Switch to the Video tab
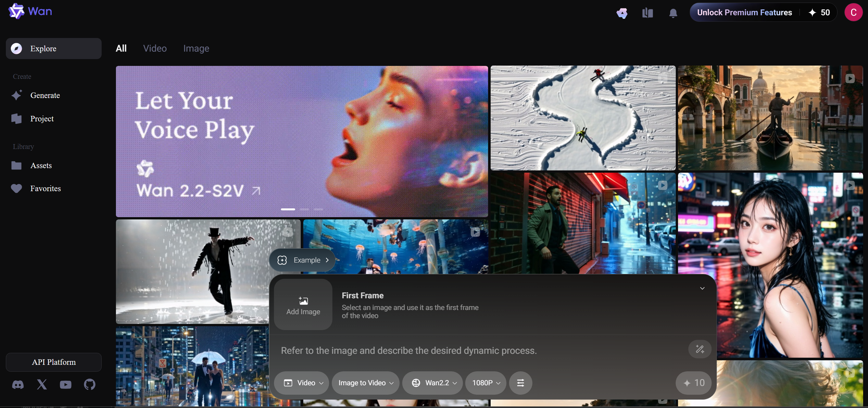The height and width of the screenshot is (408, 868). pyautogui.click(x=155, y=48)
